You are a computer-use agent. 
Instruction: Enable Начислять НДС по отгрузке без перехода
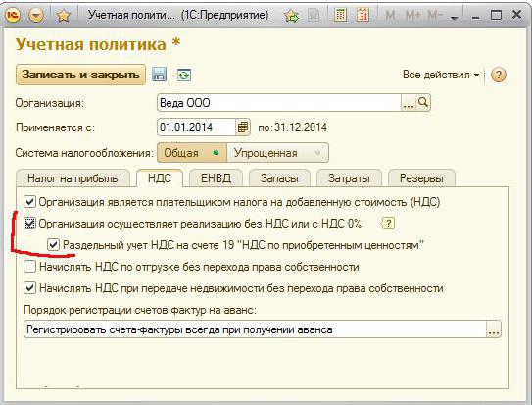(29, 267)
